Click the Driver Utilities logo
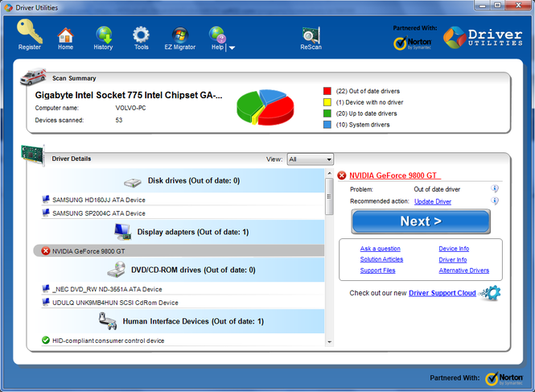This screenshot has height=392, width=535. pyautogui.click(x=483, y=38)
